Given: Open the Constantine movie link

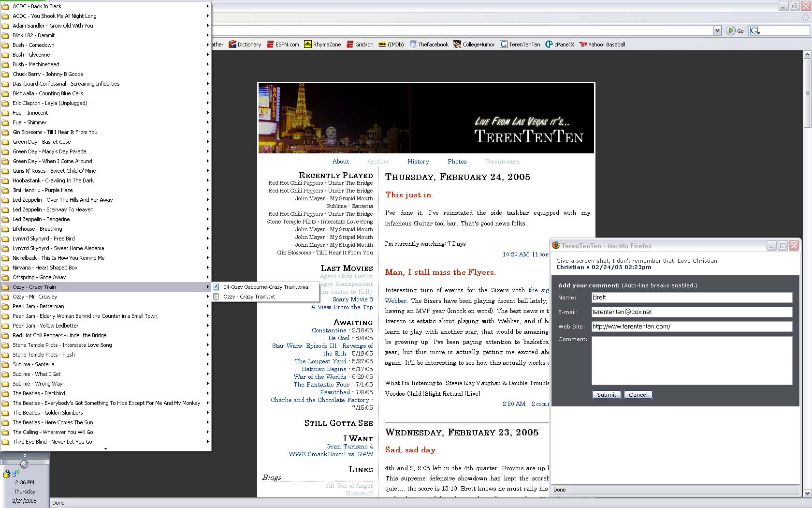Looking at the screenshot, I should pyautogui.click(x=329, y=330).
